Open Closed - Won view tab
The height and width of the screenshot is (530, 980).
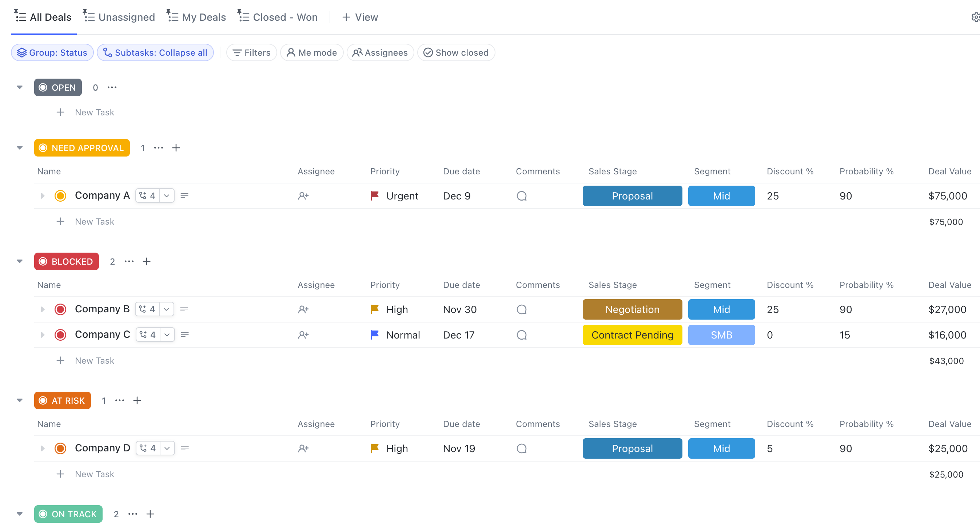tap(277, 17)
